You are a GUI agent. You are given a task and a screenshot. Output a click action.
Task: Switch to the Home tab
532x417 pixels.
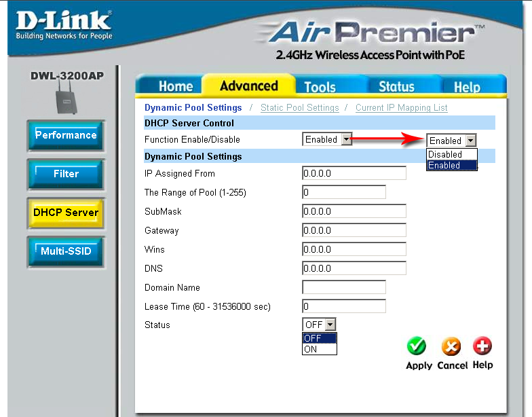tap(175, 86)
